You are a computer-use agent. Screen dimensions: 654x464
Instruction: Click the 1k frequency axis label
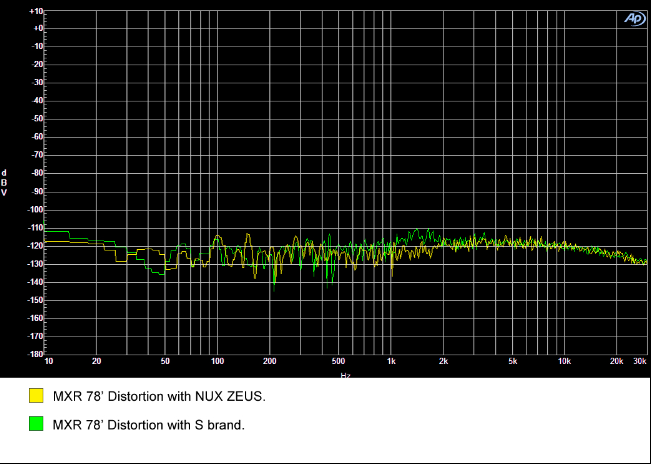392,362
